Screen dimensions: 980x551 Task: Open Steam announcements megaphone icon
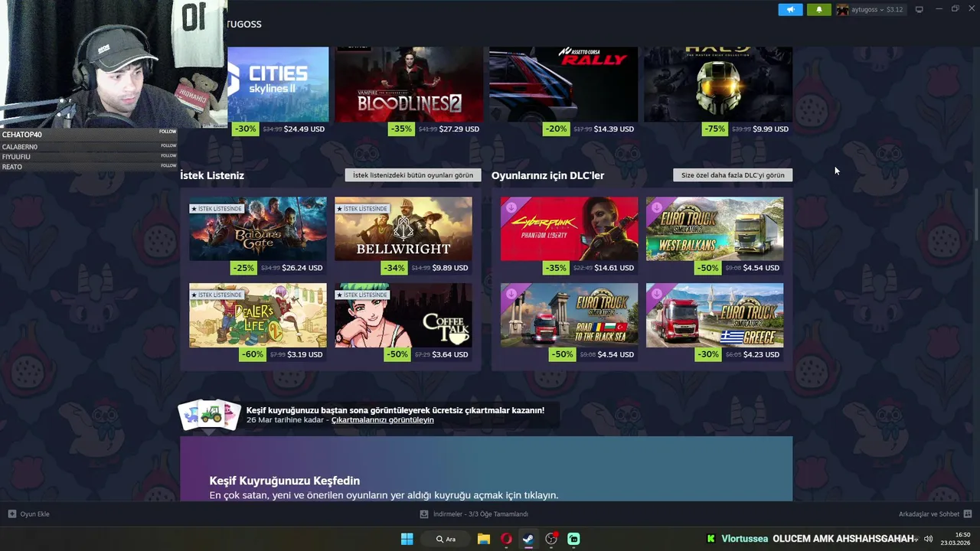click(790, 10)
